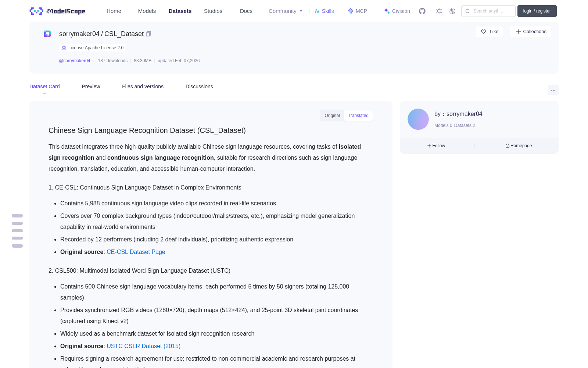
Task: Copy the dataset name with the copy icon
Action: (x=148, y=34)
